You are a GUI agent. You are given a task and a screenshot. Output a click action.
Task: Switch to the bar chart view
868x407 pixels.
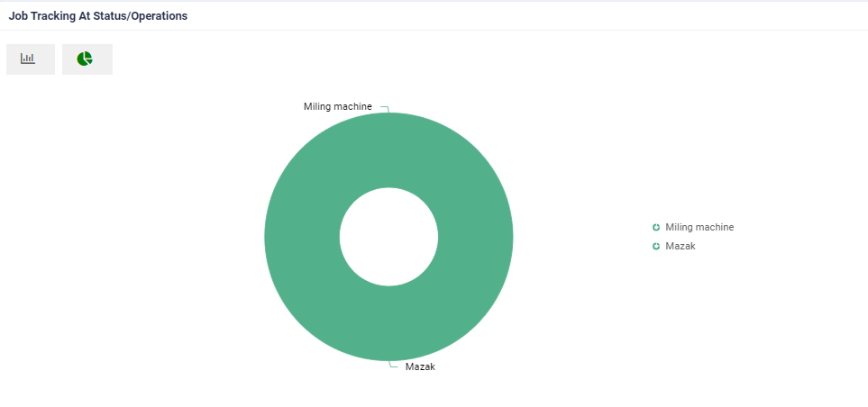30,59
